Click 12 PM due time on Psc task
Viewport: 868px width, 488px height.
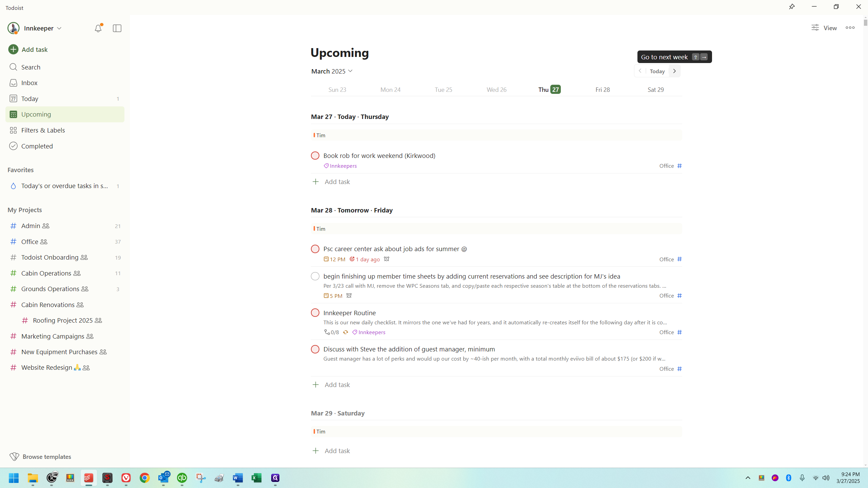334,259
